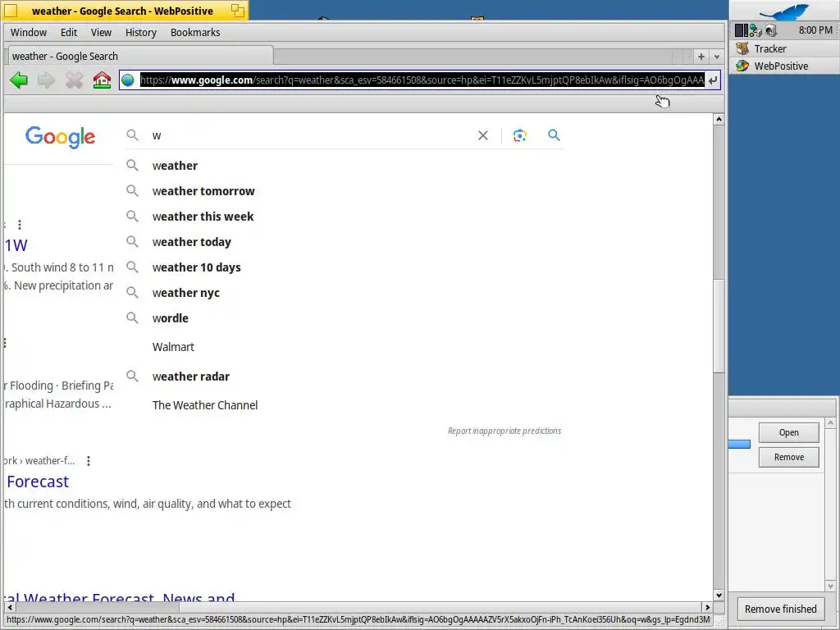Click the go arrow at the end of the URL field
Viewport: 840px width, 630px height.
click(x=713, y=80)
